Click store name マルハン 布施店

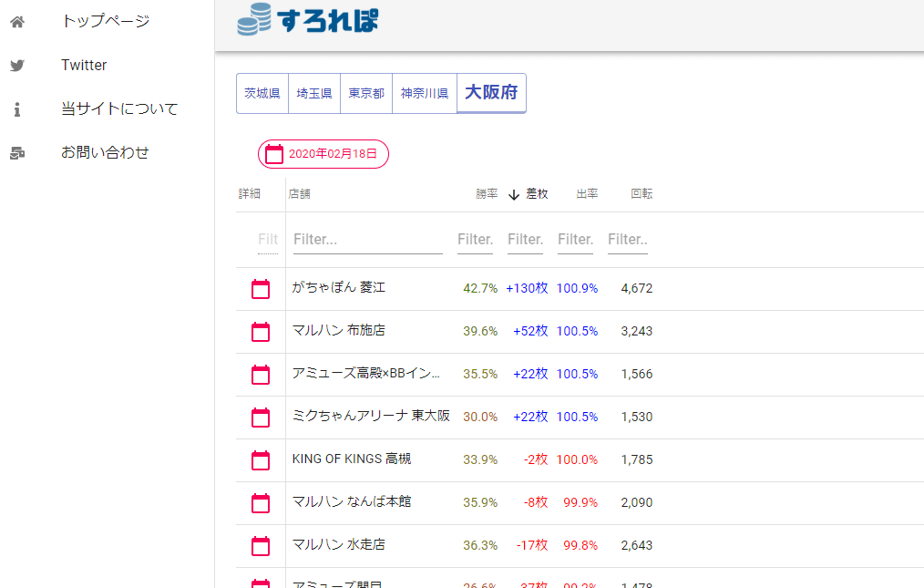[339, 330]
